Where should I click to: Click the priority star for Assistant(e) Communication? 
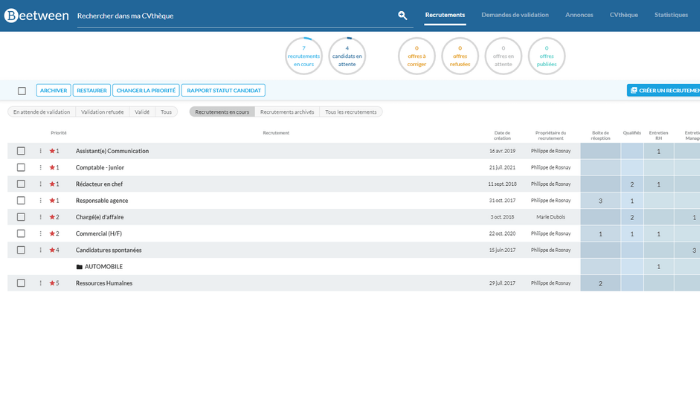point(52,151)
